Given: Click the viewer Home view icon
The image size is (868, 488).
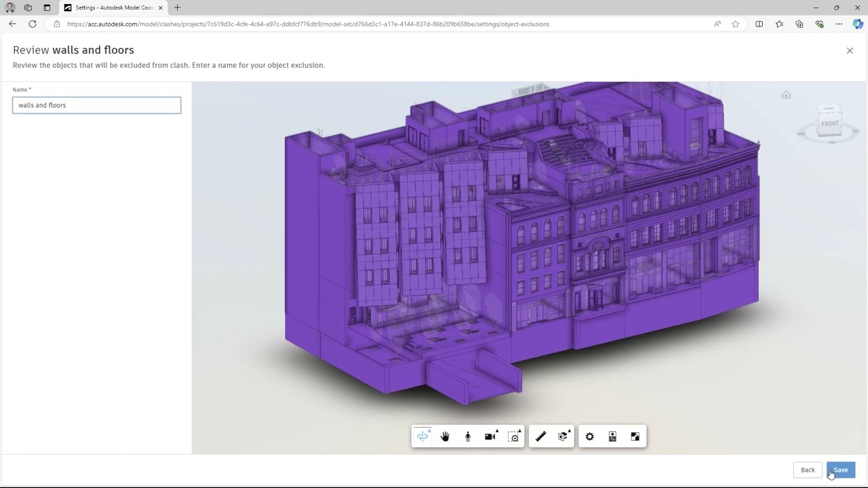Looking at the screenshot, I should (786, 95).
